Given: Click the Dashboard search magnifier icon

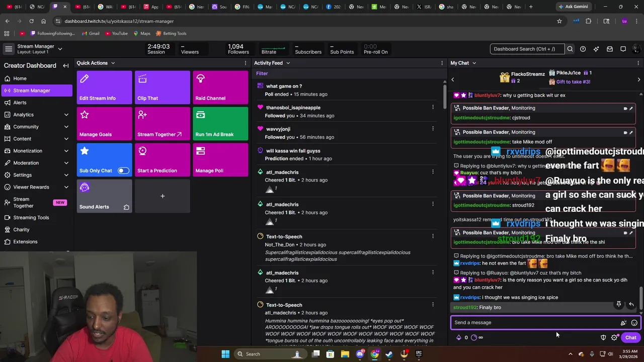Looking at the screenshot, I should [x=570, y=49].
